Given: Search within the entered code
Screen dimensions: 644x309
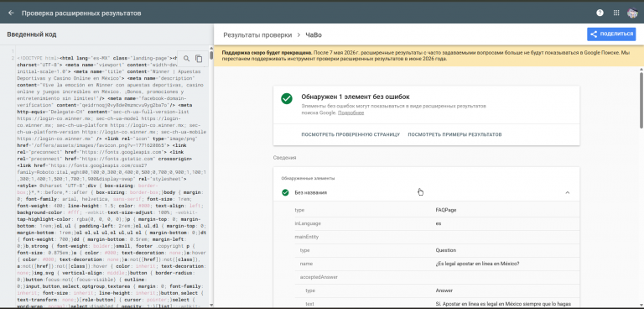Looking at the screenshot, I should [x=186, y=59].
